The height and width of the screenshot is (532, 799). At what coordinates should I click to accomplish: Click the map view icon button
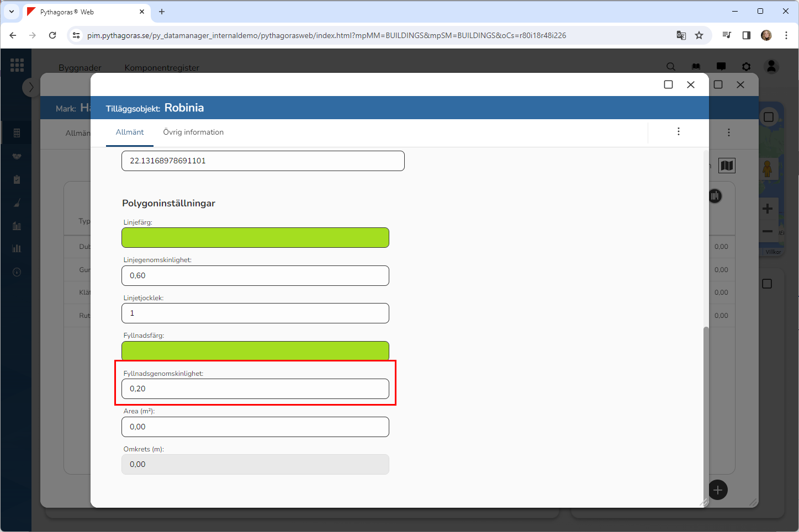(x=727, y=166)
